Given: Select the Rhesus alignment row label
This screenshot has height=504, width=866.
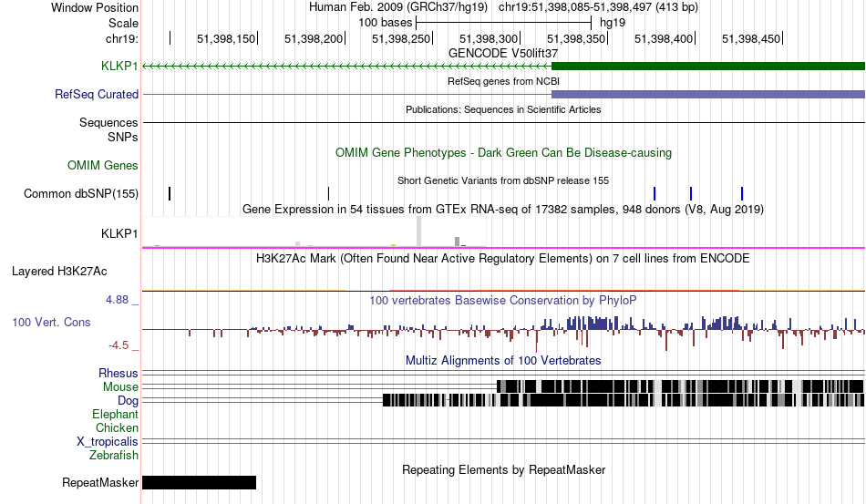Looking at the screenshot, I should pyautogui.click(x=119, y=374).
